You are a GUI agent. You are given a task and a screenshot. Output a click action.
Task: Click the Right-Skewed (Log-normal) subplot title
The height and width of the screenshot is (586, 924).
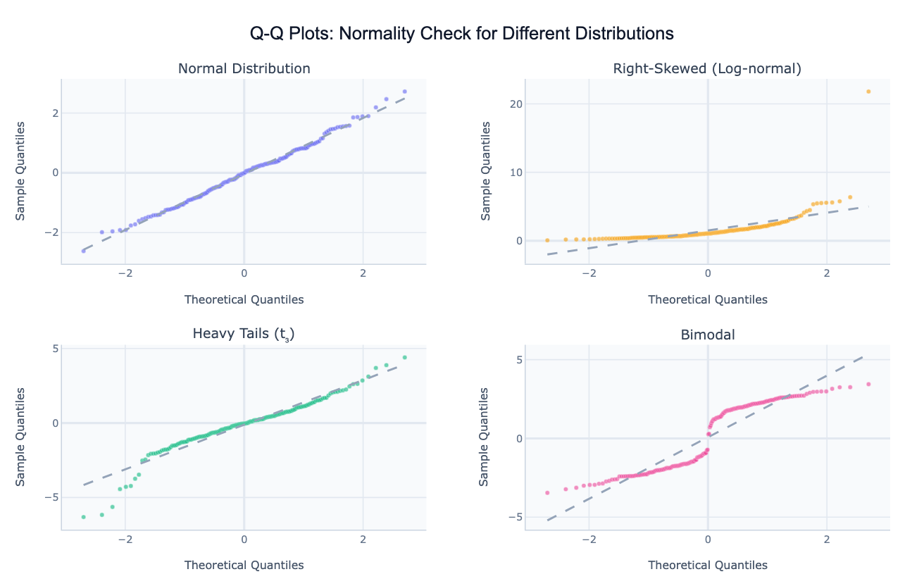707,68
